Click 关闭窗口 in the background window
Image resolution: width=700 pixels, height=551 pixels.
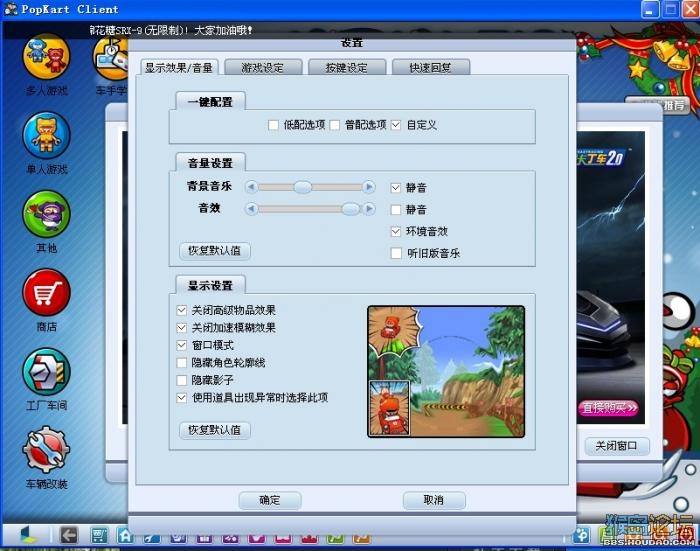[617, 446]
